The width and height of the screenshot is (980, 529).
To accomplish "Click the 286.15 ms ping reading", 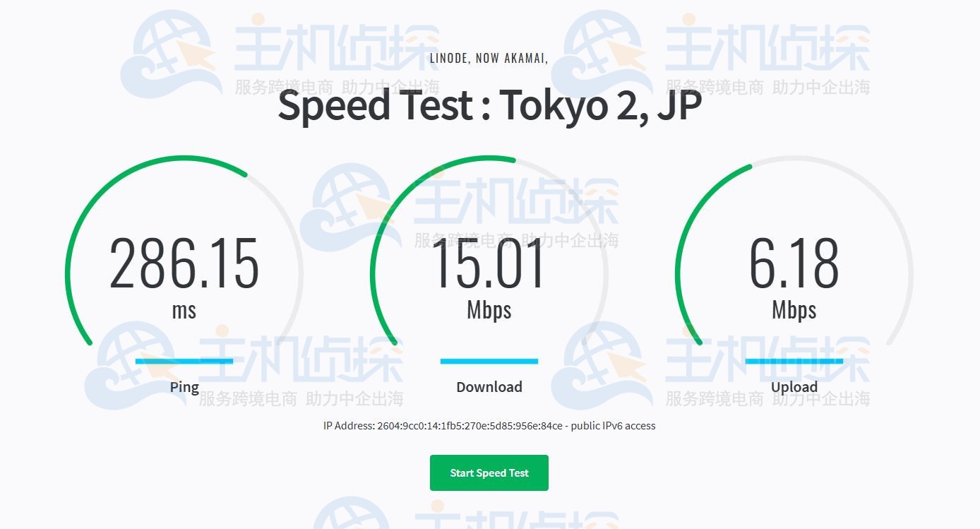I will [184, 265].
